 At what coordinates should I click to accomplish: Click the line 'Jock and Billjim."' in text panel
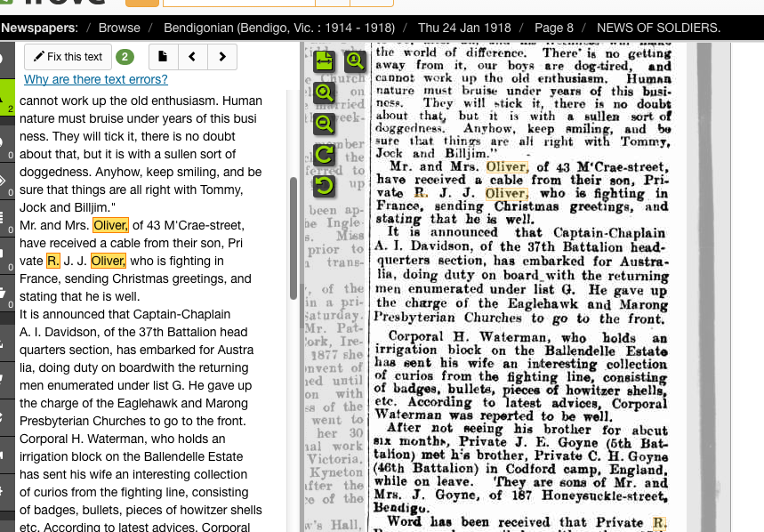click(x=68, y=207)
